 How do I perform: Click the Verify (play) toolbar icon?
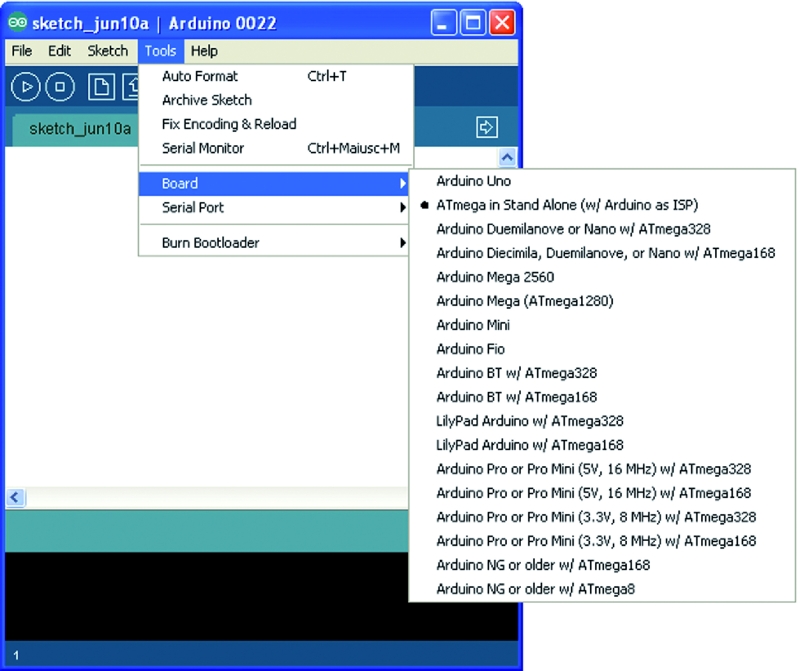pos(27,87)
